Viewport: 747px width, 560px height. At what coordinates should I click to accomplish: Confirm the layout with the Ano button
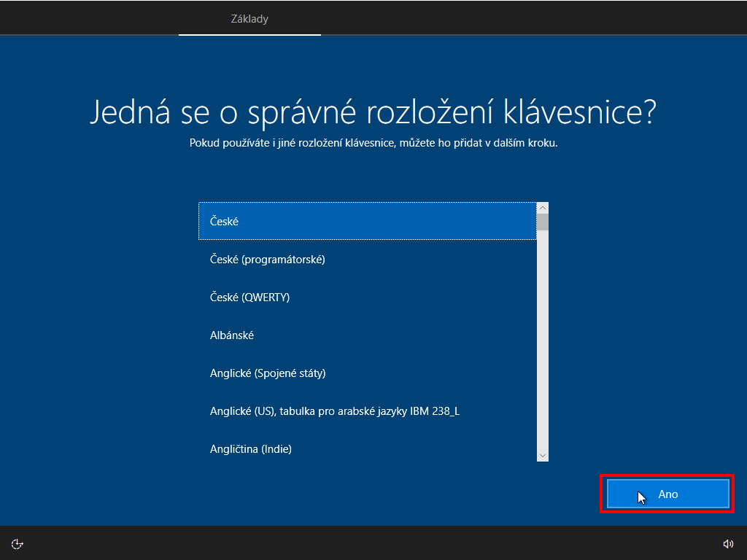pos(667,494)
